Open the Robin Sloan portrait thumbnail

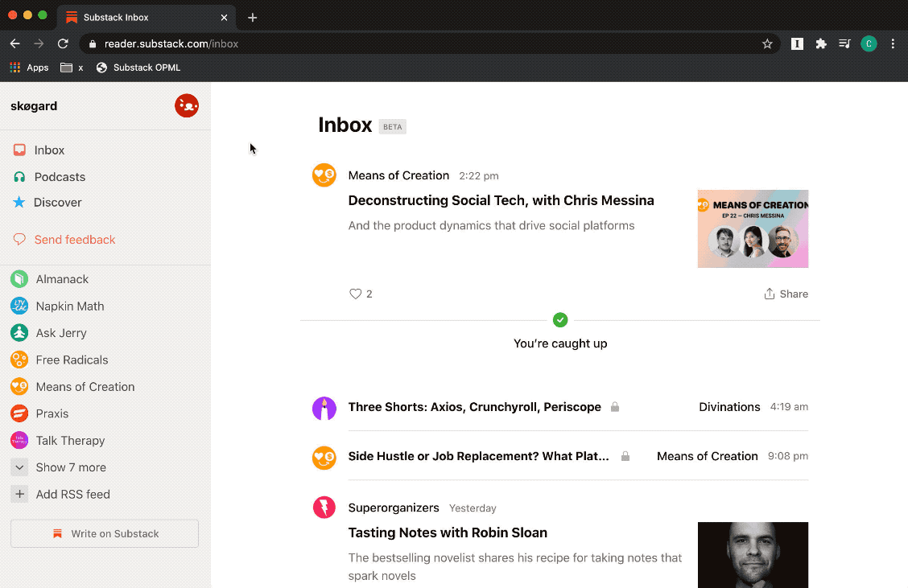753,555
